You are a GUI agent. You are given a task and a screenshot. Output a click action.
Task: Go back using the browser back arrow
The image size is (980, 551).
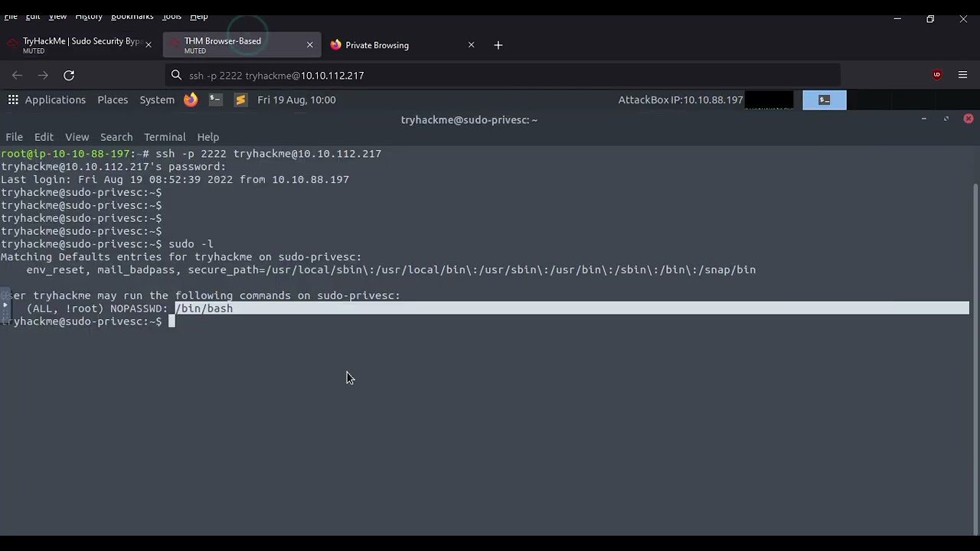18,75
